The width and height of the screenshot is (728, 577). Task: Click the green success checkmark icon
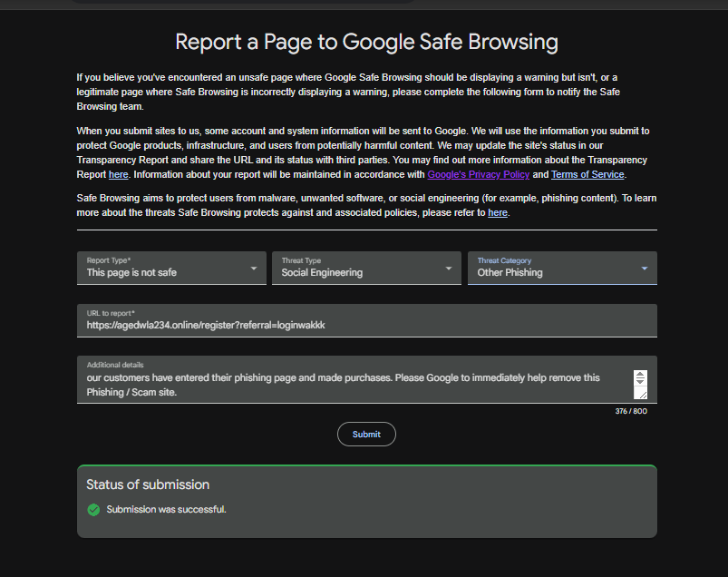pos(93,510)
